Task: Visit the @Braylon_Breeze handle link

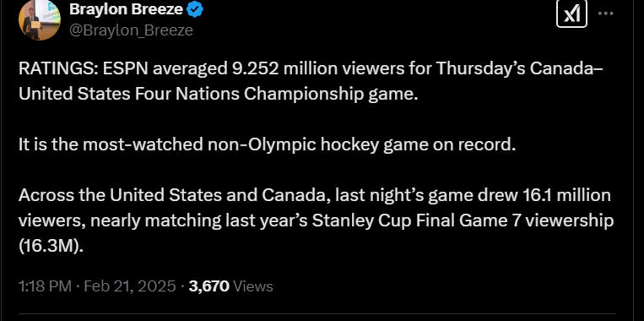Action: pos(131,30)
